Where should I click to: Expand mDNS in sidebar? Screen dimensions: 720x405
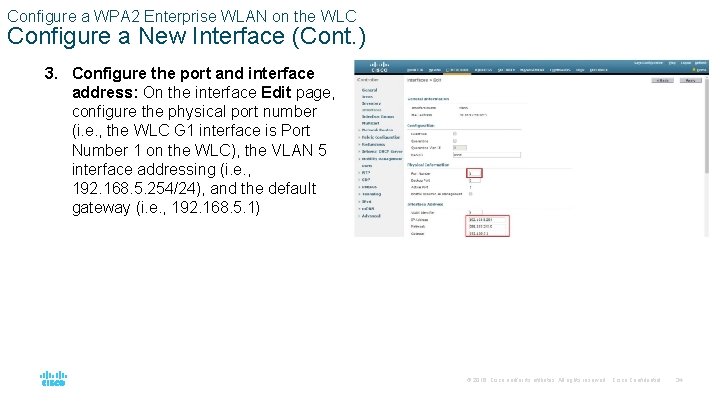click(367, 208)
